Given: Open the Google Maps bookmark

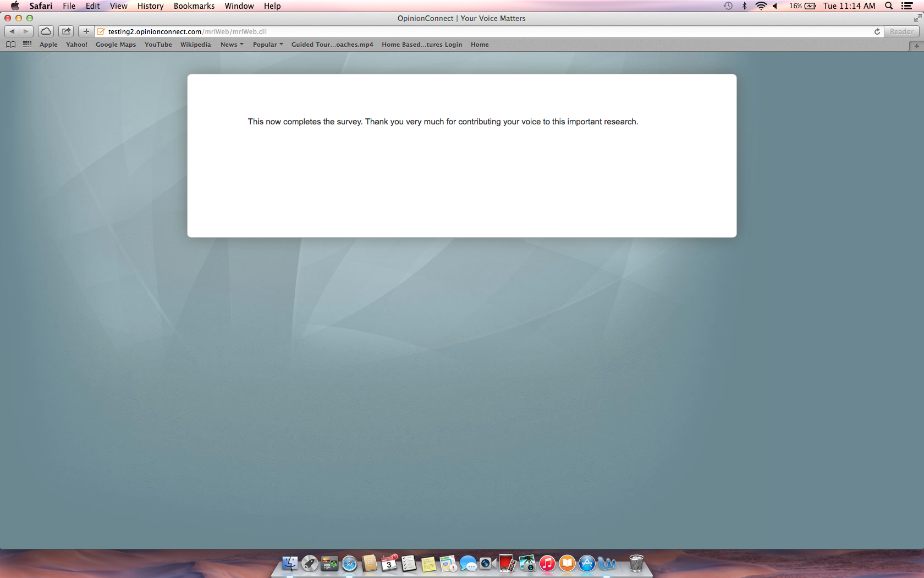Looking at the screenshot, I should (116, 45).
